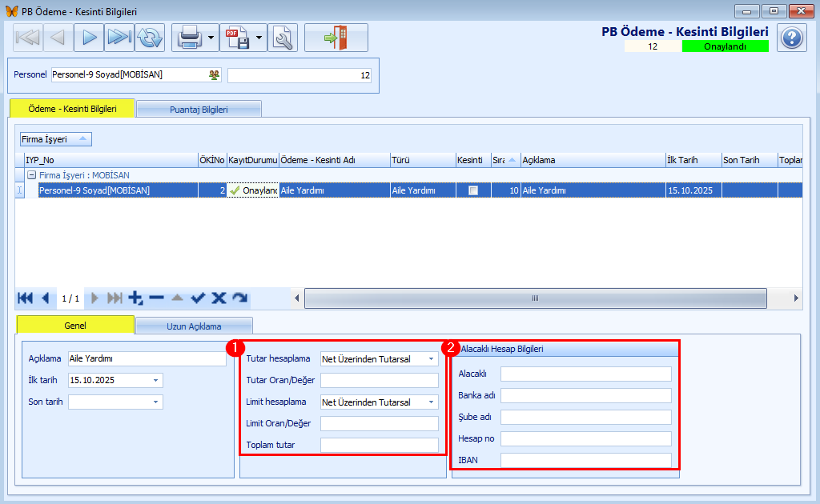820x504 pixels.
Task: Open the İlk tarih date picker
Action: pos(155,381)
